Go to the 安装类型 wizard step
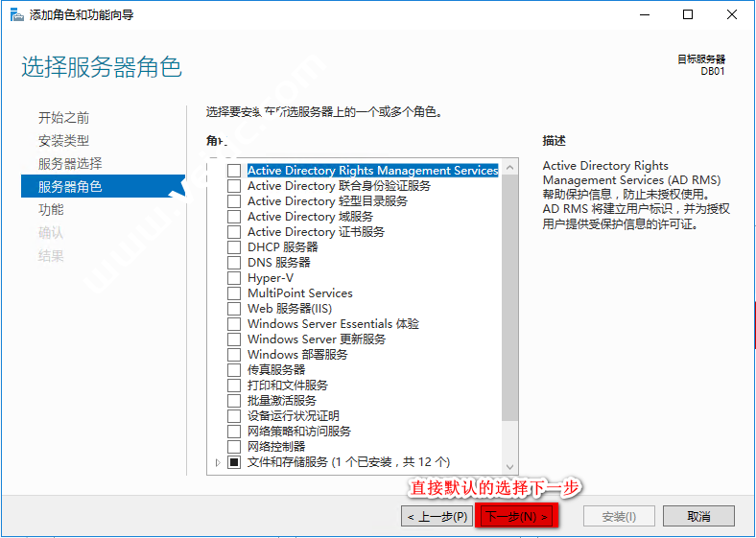This screenshot has height=538, width=756. coord(63,141)
